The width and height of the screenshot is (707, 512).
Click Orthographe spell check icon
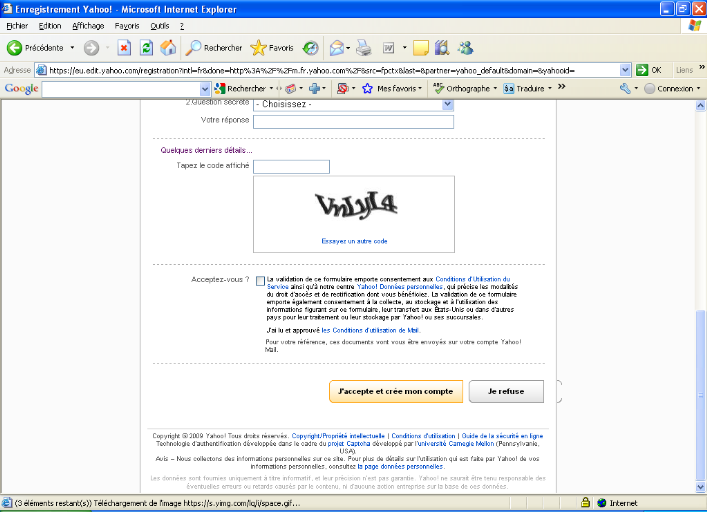pyautogui.click(x=438, y=88)
